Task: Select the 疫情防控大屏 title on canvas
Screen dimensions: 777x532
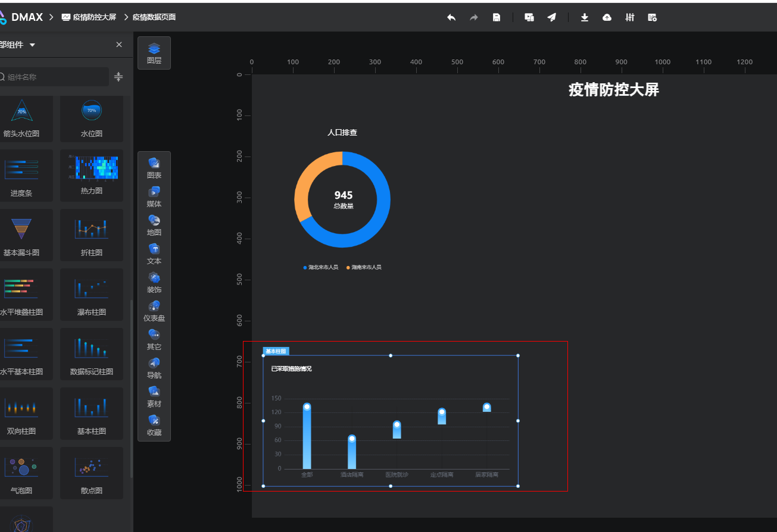Action: coord(614,90)
